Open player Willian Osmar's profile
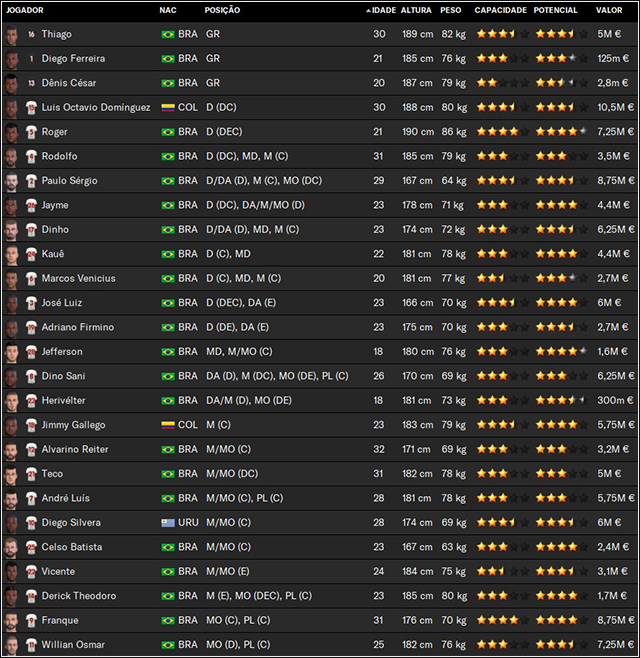The height and width of the screenshot is (658, 640). point(73,645)
